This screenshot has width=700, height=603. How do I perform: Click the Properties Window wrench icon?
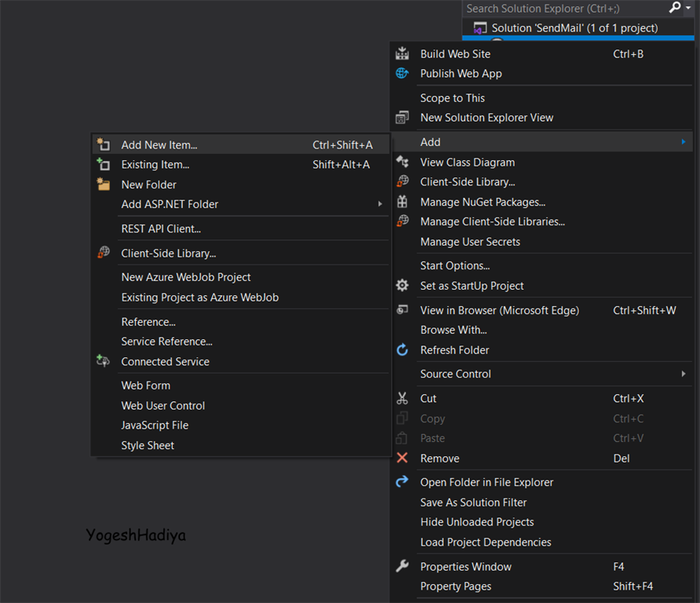[402, 566]
